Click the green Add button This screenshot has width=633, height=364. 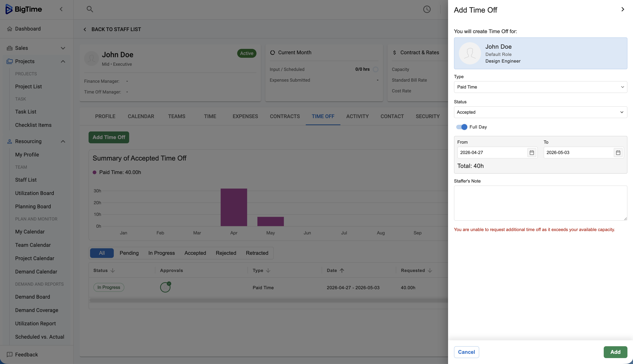pos(615,352)
